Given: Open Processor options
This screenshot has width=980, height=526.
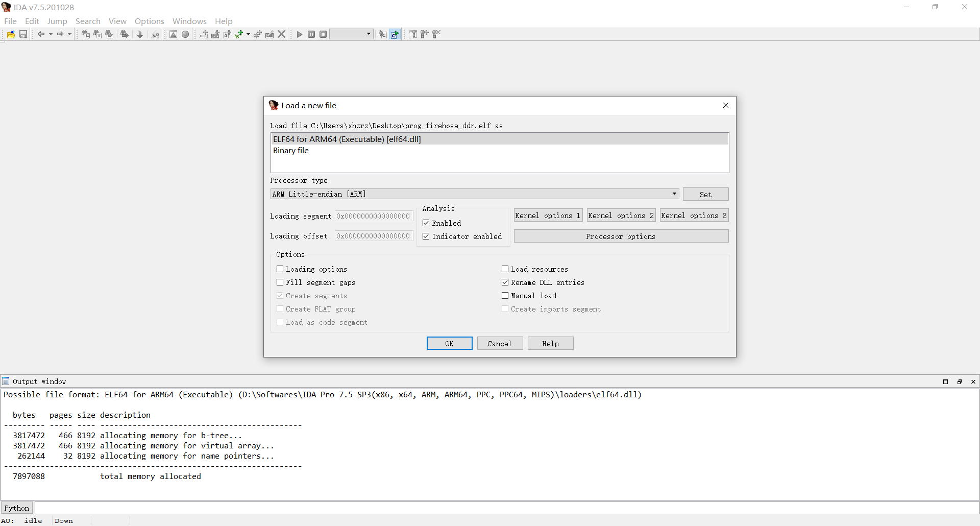Looking at the screenshot, I should point(621,236).
